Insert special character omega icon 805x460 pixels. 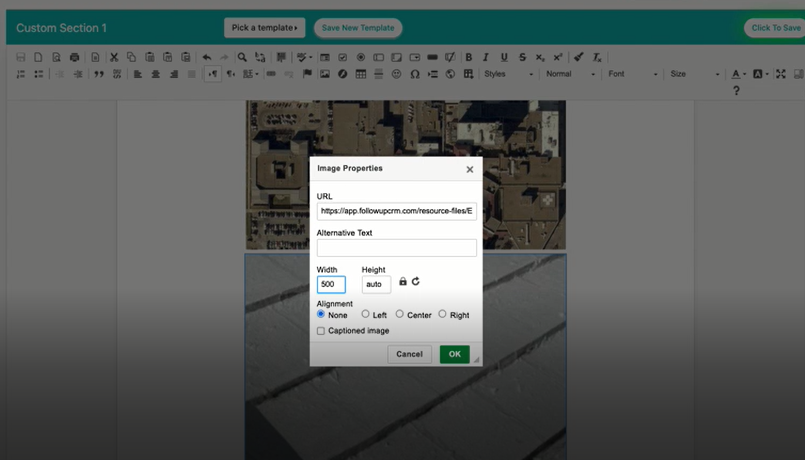(x=415, y=74)
